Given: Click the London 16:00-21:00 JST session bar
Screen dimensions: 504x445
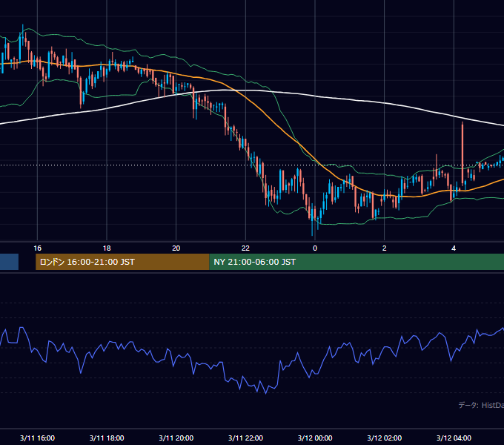Looking at the screenshot, I should (x=122, y=262).
